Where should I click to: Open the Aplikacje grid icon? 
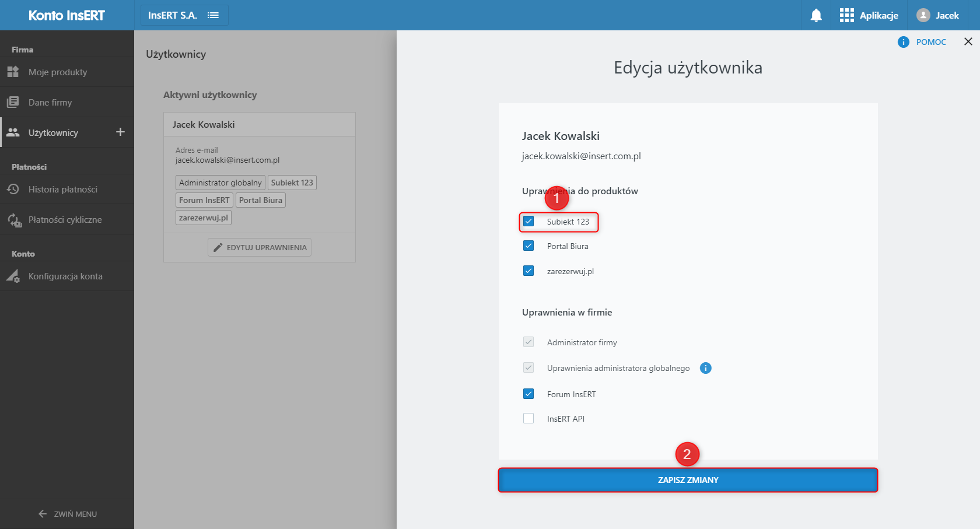point(846,15)
